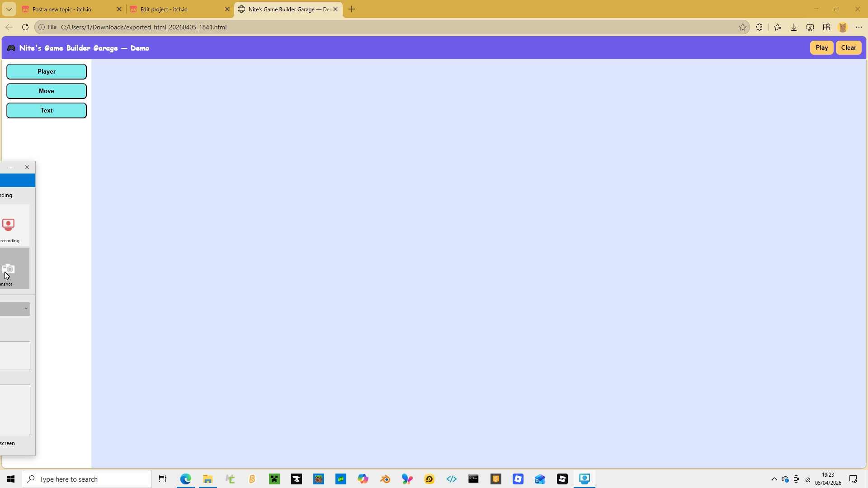Image resolution: width=868 pixels, height=488 pixels.
Task: Open the code editor taskbar icon
Action: pyautogui.click(x=452, y=479)
